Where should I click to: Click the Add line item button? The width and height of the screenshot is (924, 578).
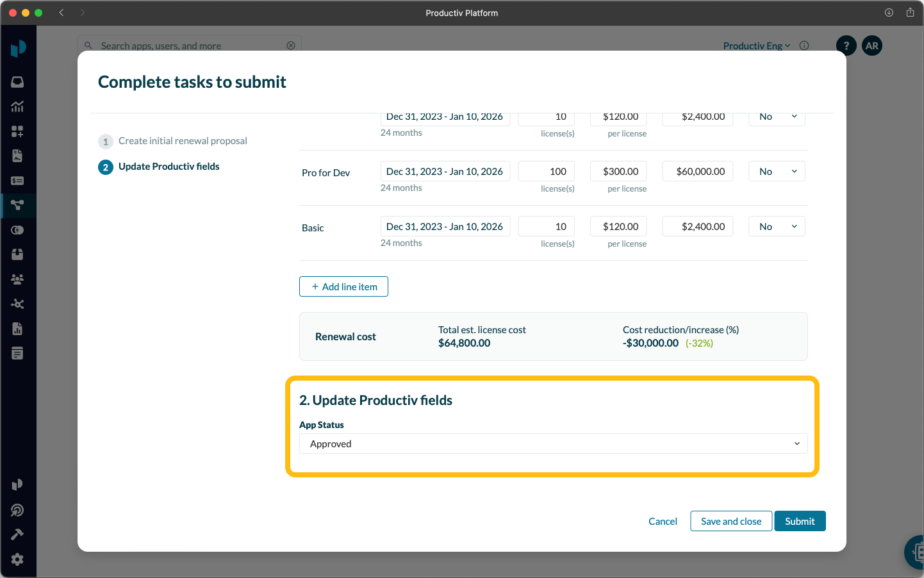point(343,286)
